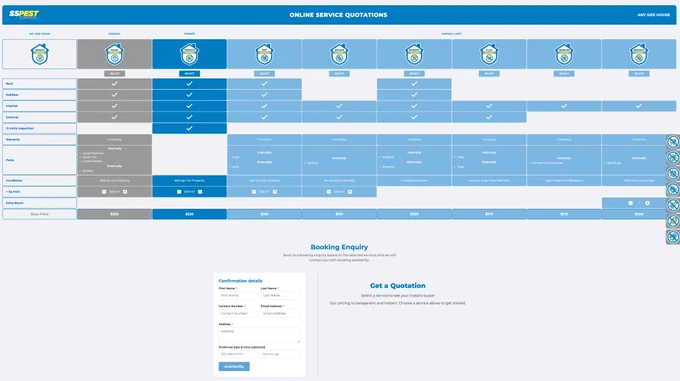Screen dimensions: 680x381
Task: Select the Spider service using its Select button
Action: (x=339, y=74)
